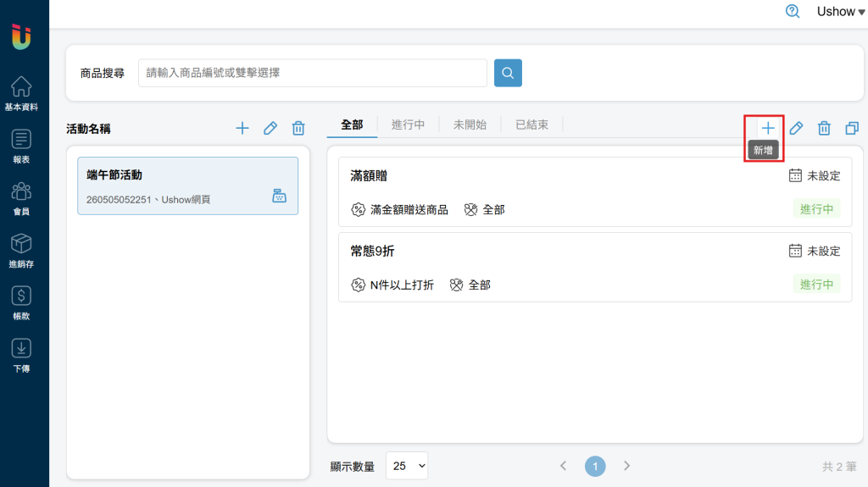
Task: Click 全部 scope label in 常態9折 row
Action: coord(480,285)
